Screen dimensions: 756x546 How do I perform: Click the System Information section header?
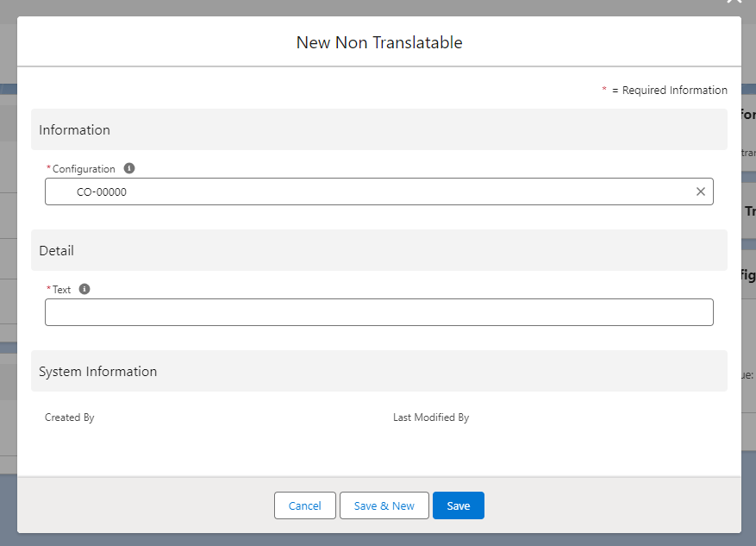point(98,372)
